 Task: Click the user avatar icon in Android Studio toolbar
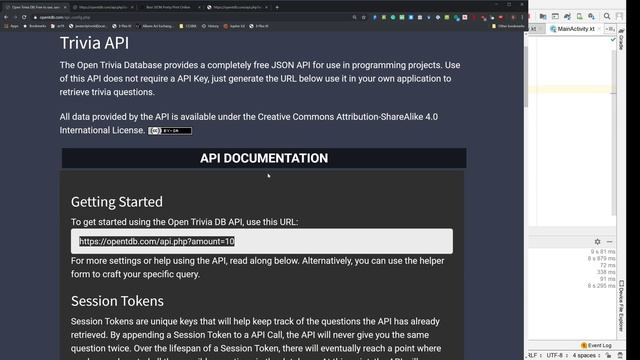619,16
